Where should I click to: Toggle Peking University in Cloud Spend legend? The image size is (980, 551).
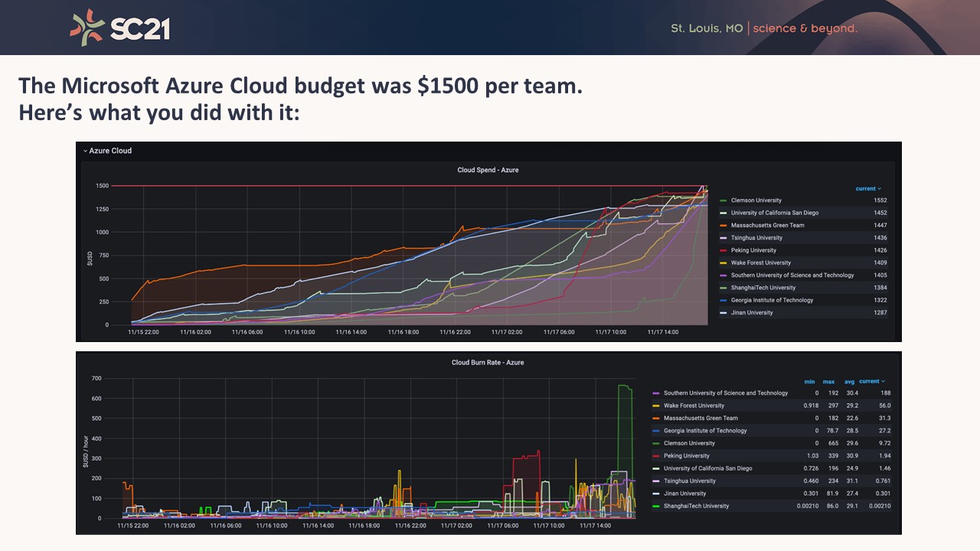pyautogui.click(x=753, y=250)
